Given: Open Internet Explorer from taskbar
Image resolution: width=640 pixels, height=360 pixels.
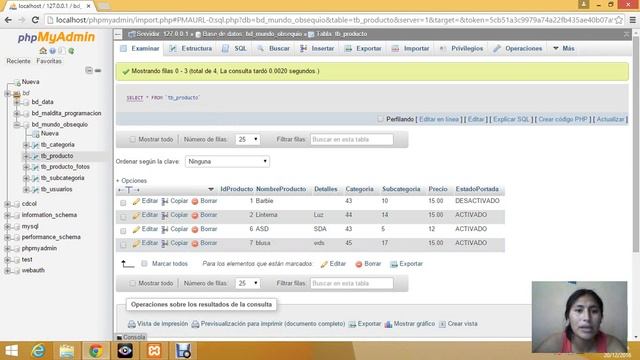Looking at the screenshot, I should pos(38,351).
